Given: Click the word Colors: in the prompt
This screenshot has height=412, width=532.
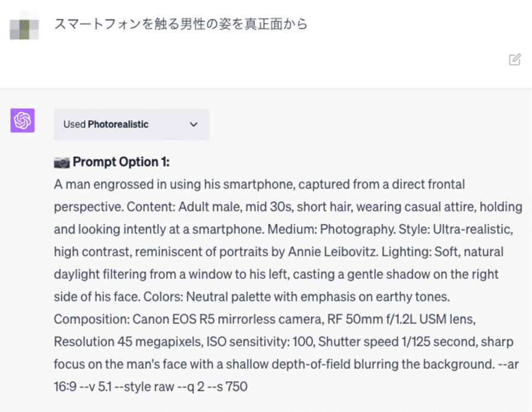Looking at the screenshot, I should 163,297.
